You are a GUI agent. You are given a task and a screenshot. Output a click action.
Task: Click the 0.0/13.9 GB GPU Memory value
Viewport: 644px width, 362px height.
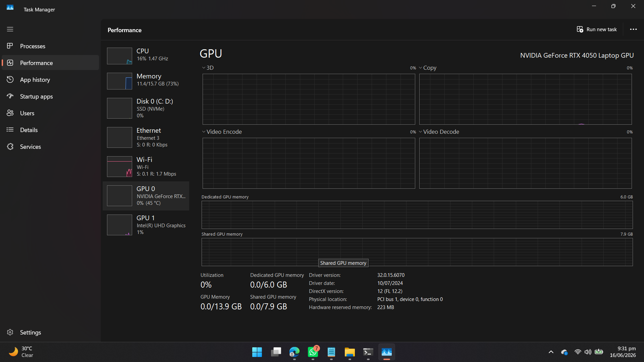tap(221, 307)
